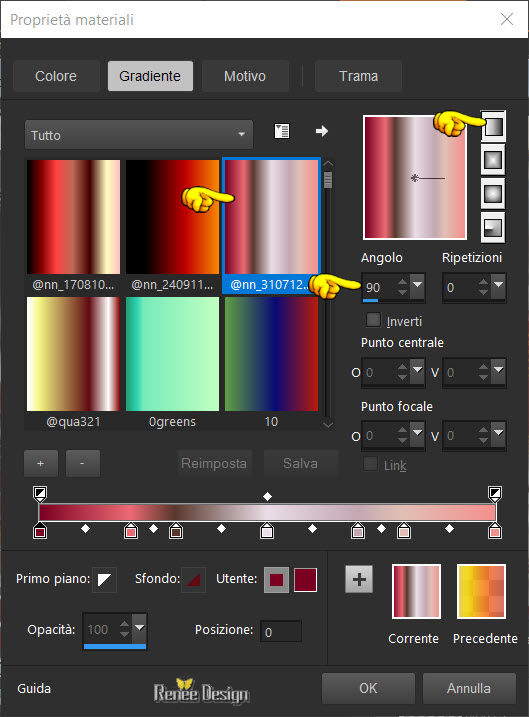Click the Annulla button
This screenshot has height=717, width=529.
pos(469,688)
